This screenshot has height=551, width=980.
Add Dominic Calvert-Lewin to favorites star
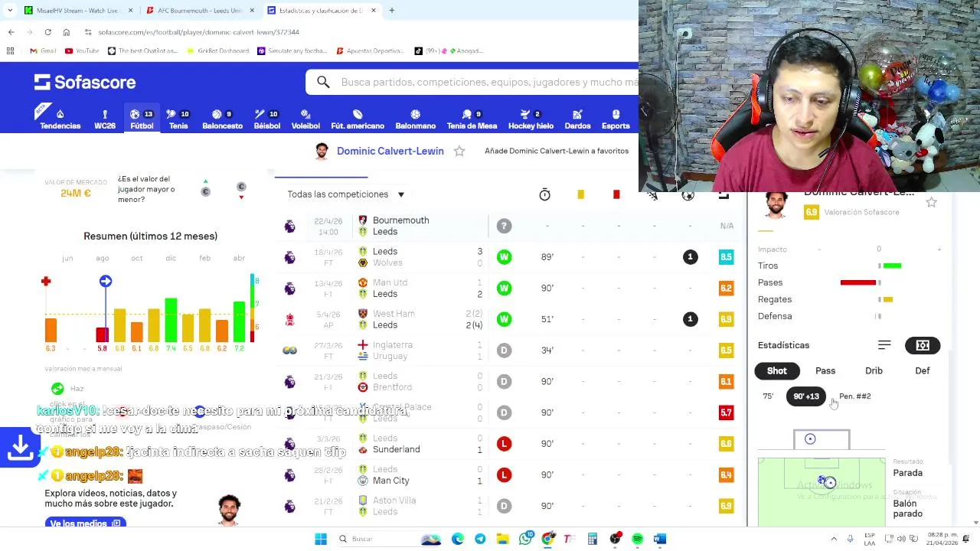pyautogui.click(x=459, y=151)
